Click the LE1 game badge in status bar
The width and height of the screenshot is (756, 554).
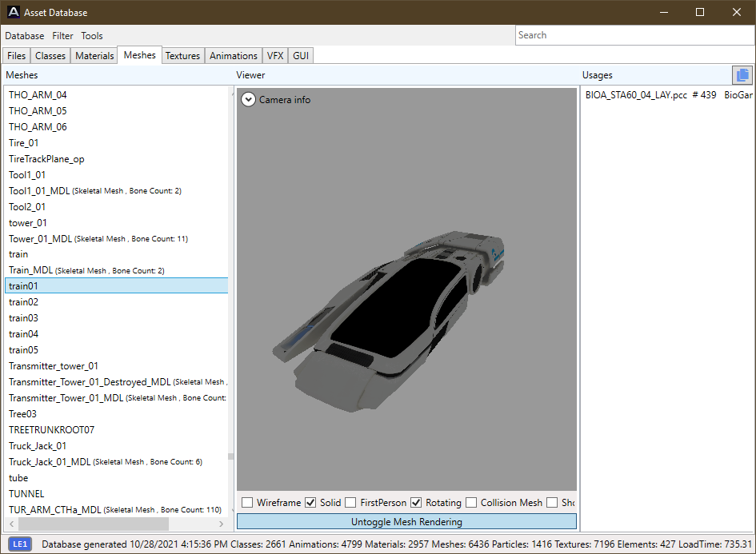20,544
